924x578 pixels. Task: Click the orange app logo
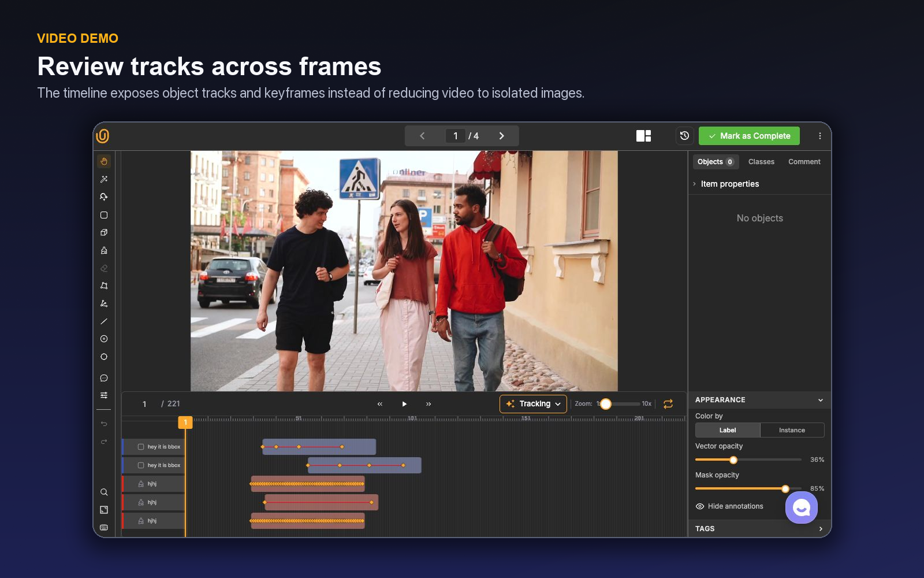(103, 136)
